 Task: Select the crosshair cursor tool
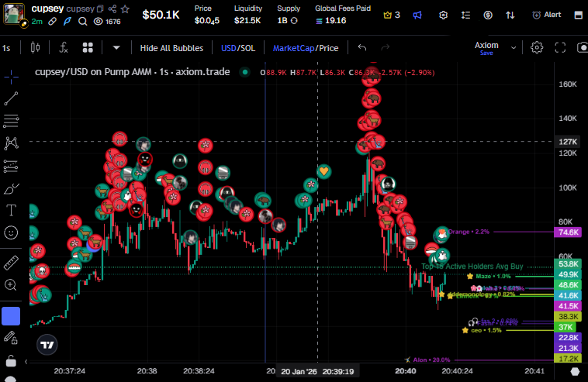[x=12, y=77]
